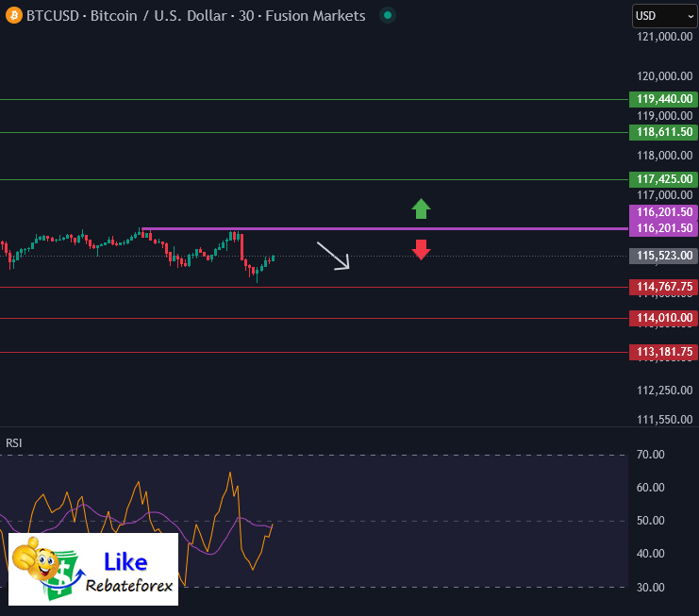Click the RSI 40.00 scale label
The width and height of the screenshot is (699, 616).
pos(650,554)
